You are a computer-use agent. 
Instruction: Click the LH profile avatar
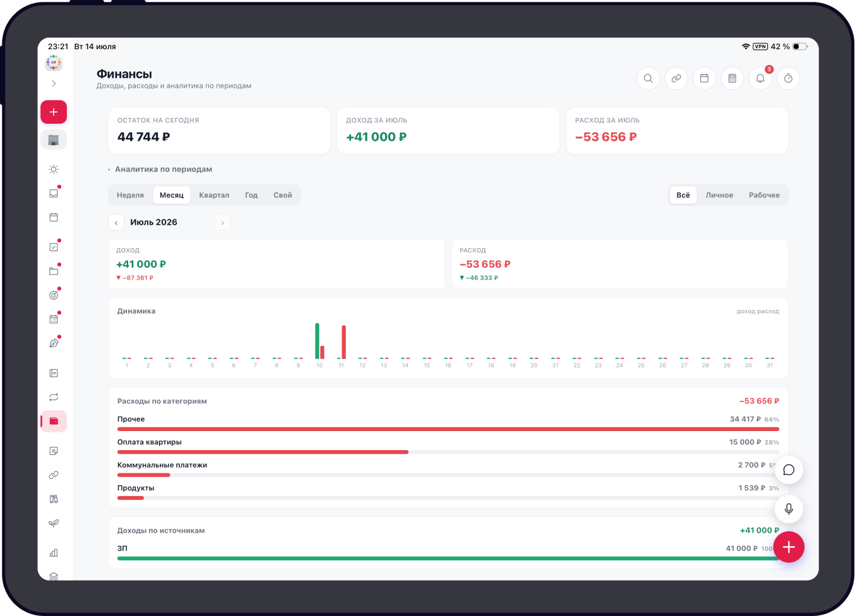click(x=54, y=62)
